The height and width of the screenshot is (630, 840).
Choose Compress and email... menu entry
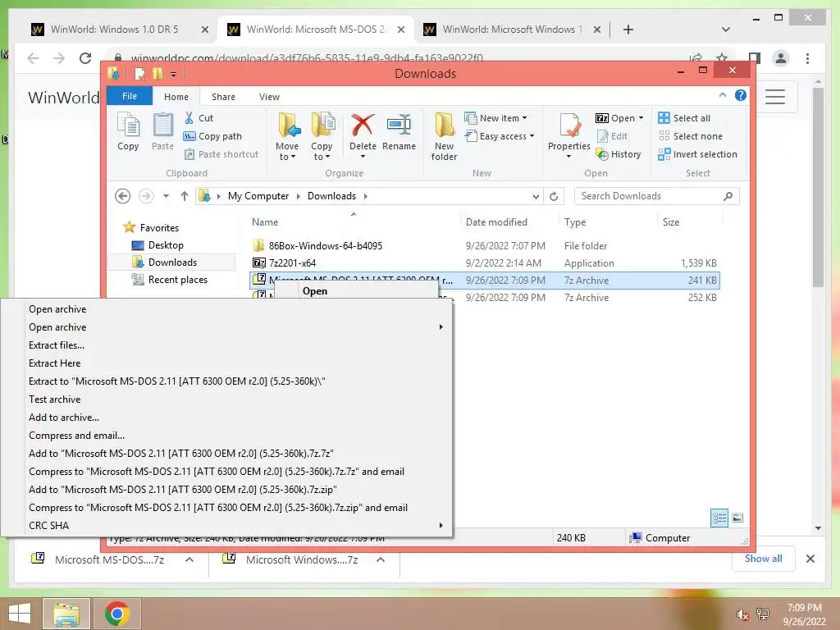(x=76, y=436)
